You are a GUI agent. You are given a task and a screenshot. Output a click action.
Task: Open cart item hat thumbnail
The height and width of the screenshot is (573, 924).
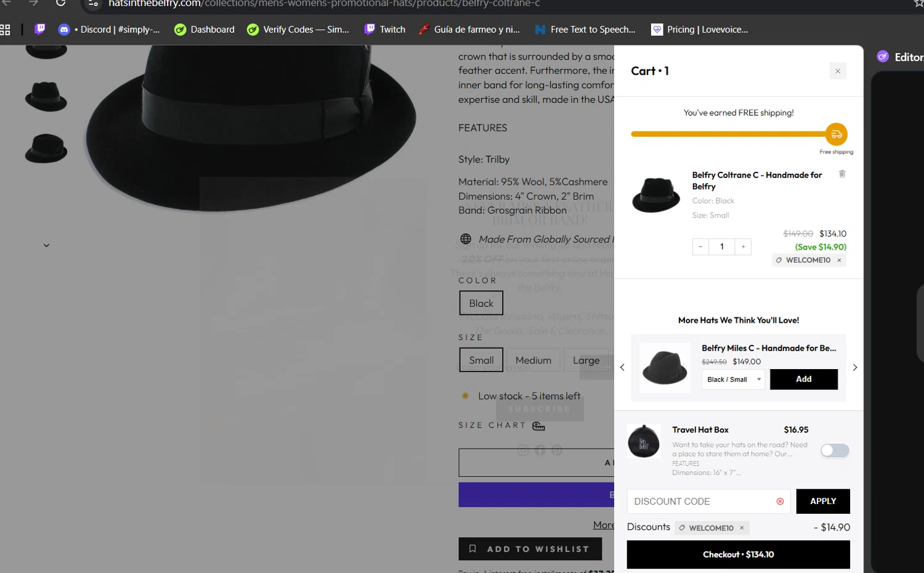656,195
